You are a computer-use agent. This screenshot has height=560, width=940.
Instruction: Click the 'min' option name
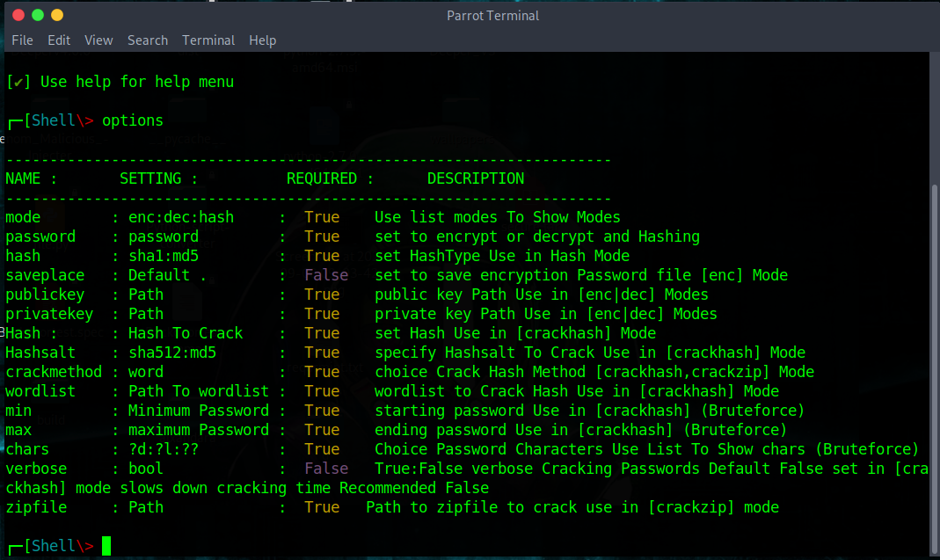click(18, 410)
